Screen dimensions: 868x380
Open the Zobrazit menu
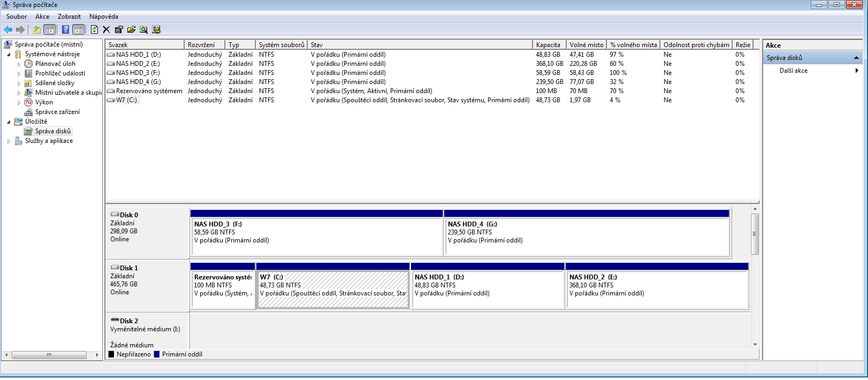69,17
